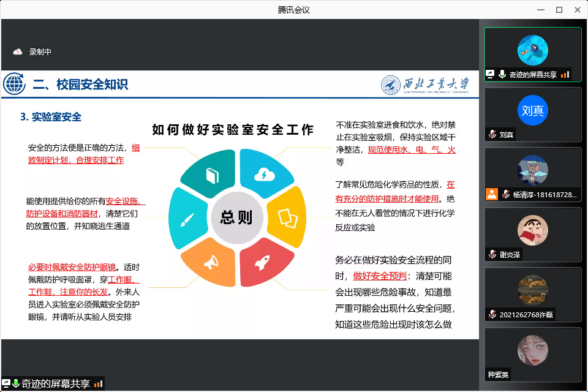Click the orange signal bars in bottom-left label
588x392 pixels.
click(x=98, y=384)
